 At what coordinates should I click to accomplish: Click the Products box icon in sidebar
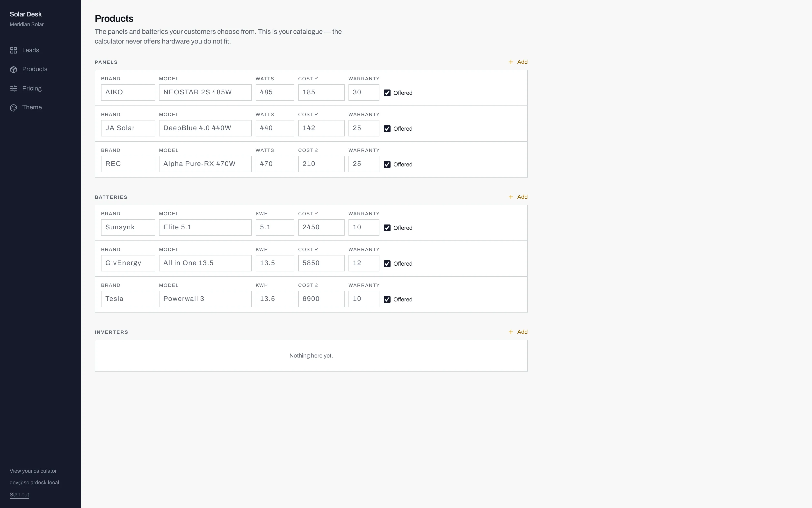(14, 70)
